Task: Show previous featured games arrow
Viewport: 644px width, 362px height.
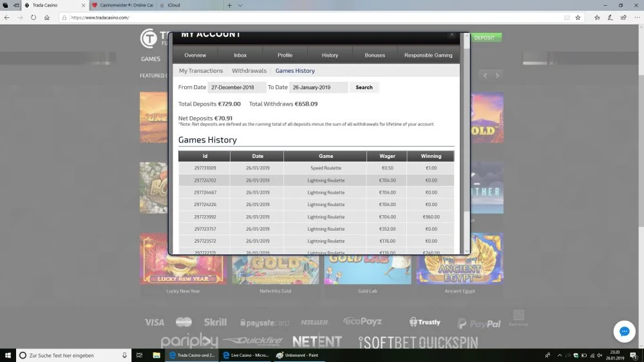Action: (485, 75)
